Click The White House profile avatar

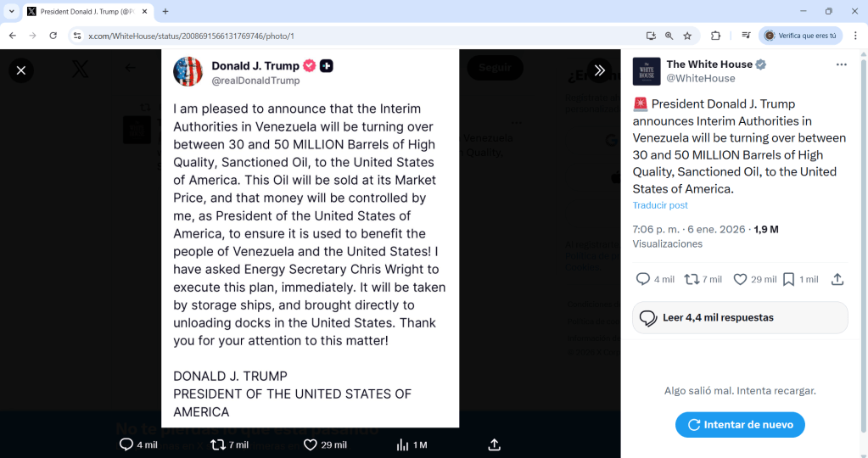click(x=647, y=71)
